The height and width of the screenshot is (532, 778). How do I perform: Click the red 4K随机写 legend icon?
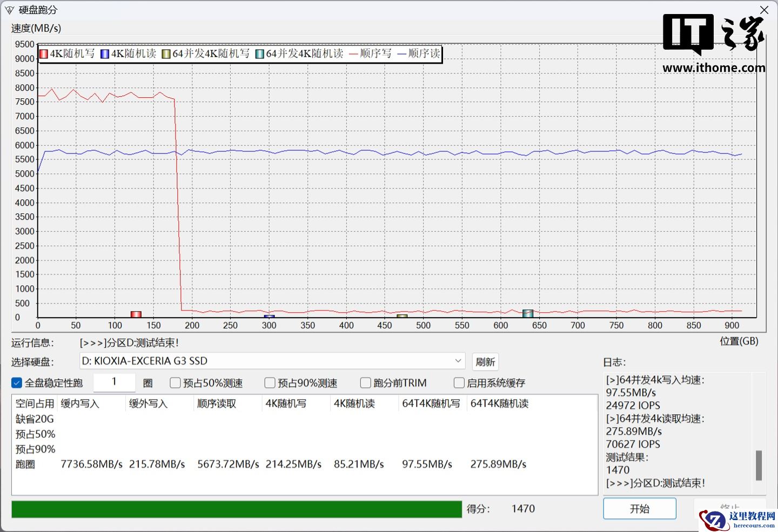[43, 54]
